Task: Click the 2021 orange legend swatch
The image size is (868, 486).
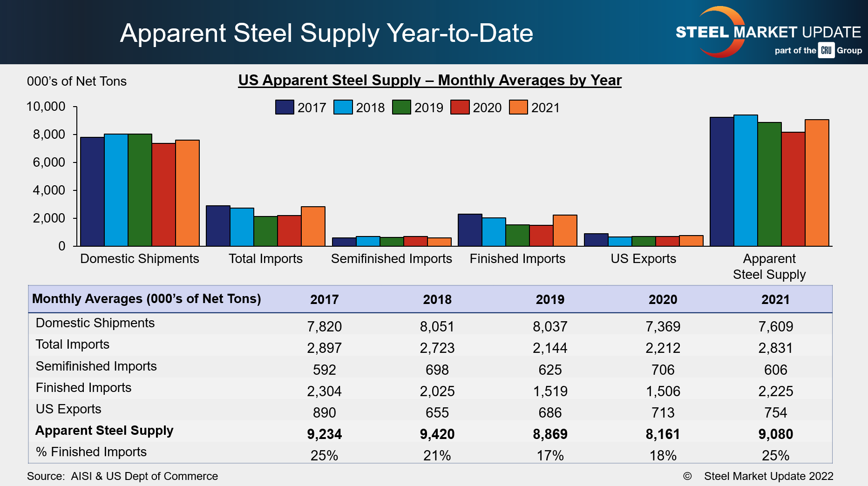Action: (x=518, y=107)
